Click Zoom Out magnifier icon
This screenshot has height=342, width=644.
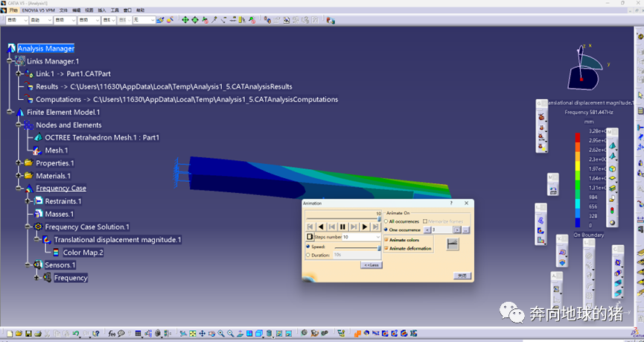pyautogui.click(x=230, y=334)
